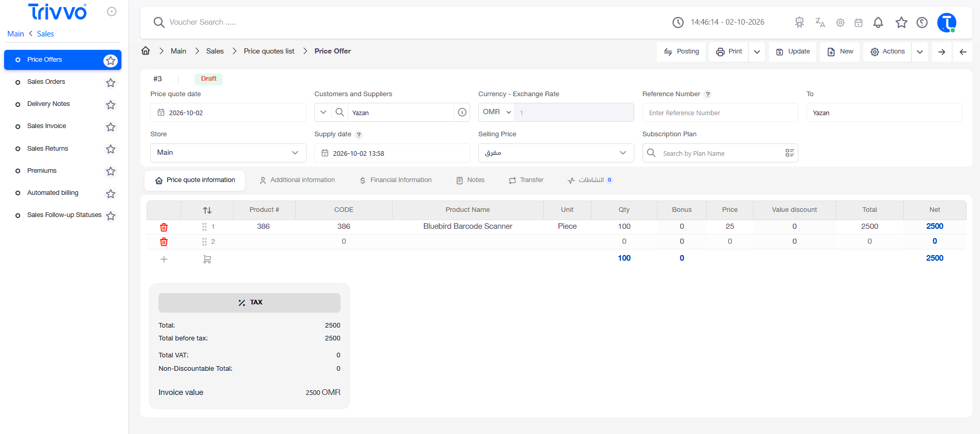980x434 pixels.
Task: Switch to Financial Information tab
Action: click(x=396, y=180)
